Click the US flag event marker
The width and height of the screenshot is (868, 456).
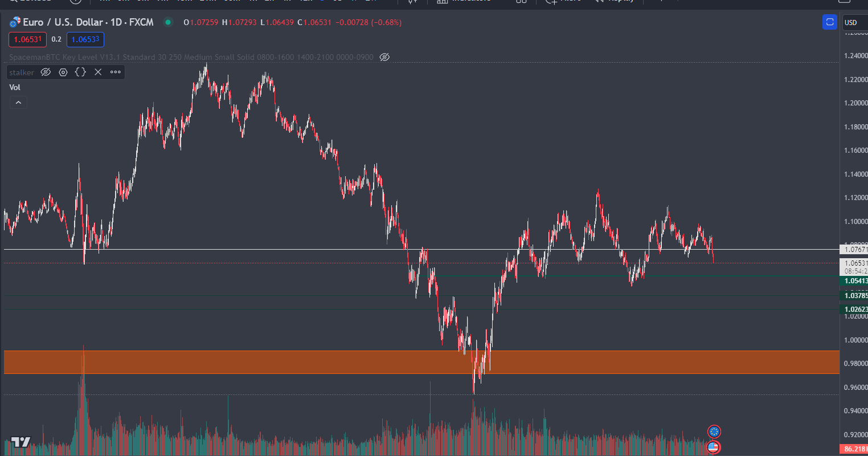click(714, 447)
